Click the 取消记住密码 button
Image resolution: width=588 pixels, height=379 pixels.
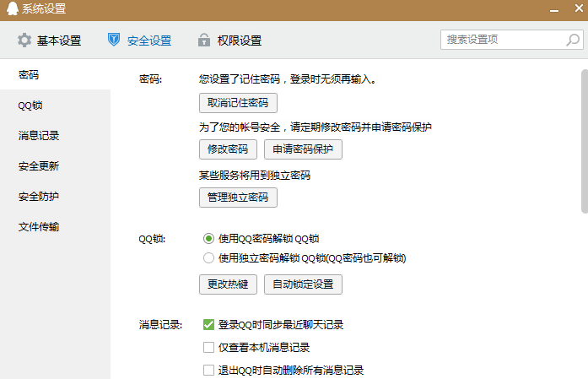click(238, 103)
